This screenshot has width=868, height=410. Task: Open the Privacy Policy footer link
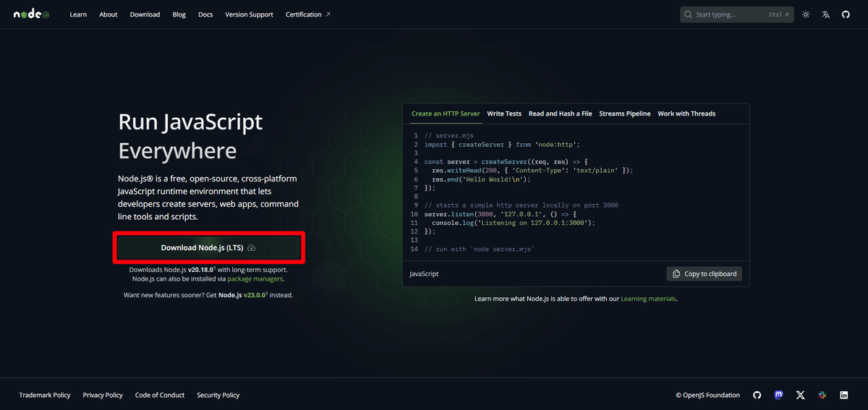click(x=103, y=396)
